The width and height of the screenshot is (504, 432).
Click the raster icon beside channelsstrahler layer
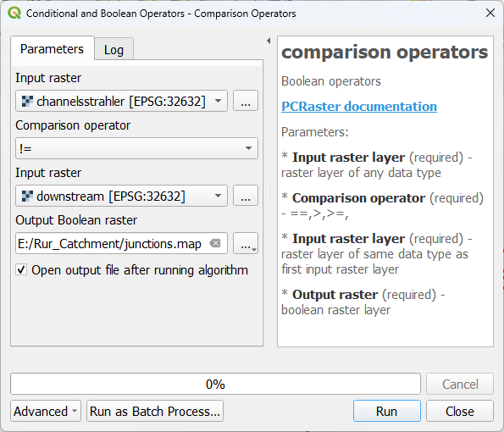coord(27,102)
